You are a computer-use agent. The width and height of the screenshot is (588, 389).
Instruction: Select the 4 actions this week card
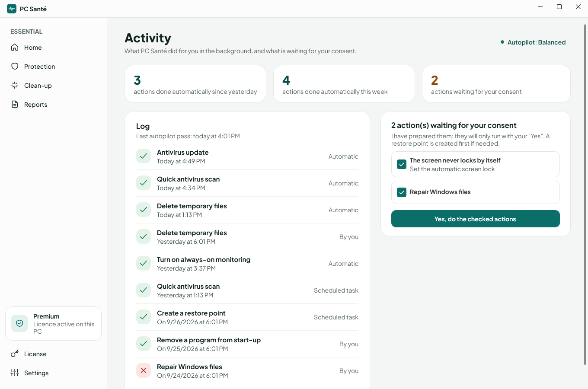pos(344,83)
